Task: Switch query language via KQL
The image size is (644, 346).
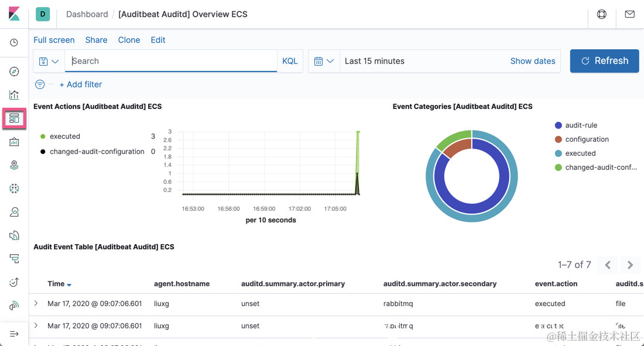Action: click(290, 61)
